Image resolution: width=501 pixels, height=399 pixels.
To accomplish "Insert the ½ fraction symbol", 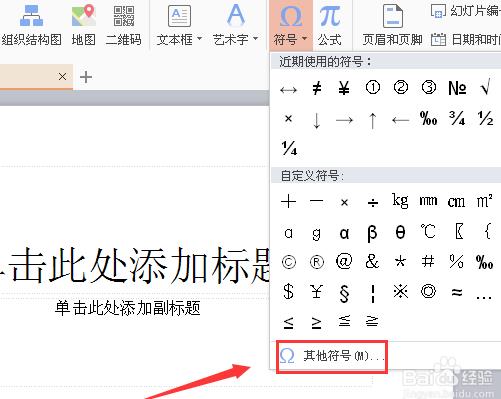I will coord(485,118).
